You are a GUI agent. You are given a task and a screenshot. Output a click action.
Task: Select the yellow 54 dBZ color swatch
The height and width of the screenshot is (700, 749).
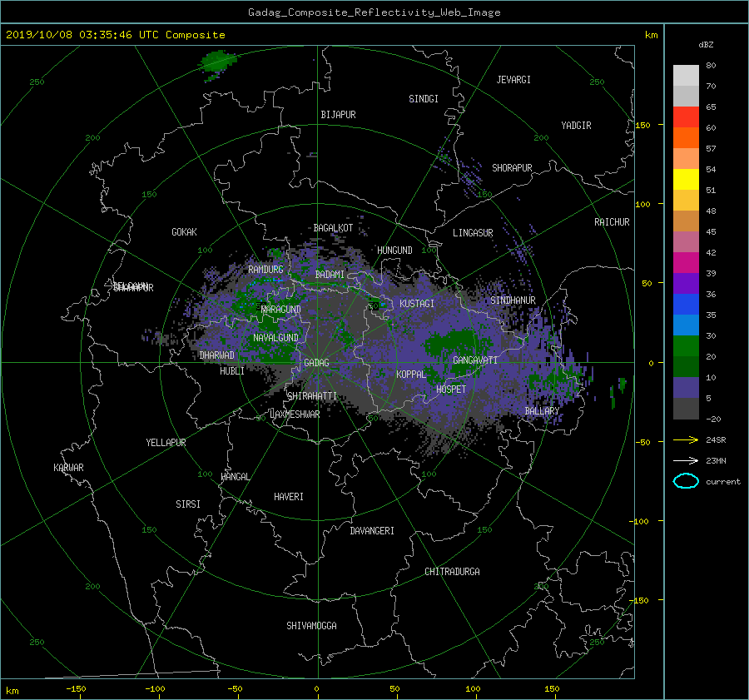[686, 179]
